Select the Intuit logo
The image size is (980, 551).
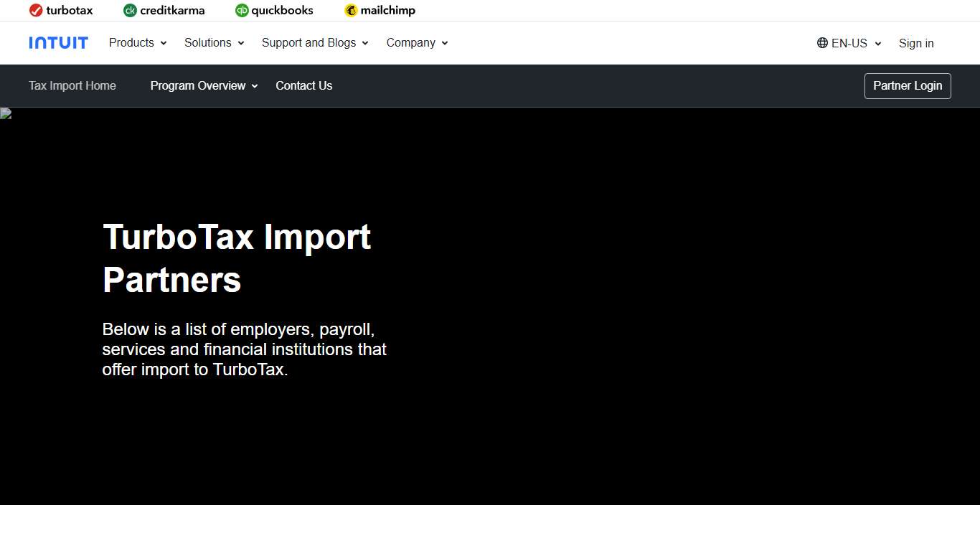(58, 42)
